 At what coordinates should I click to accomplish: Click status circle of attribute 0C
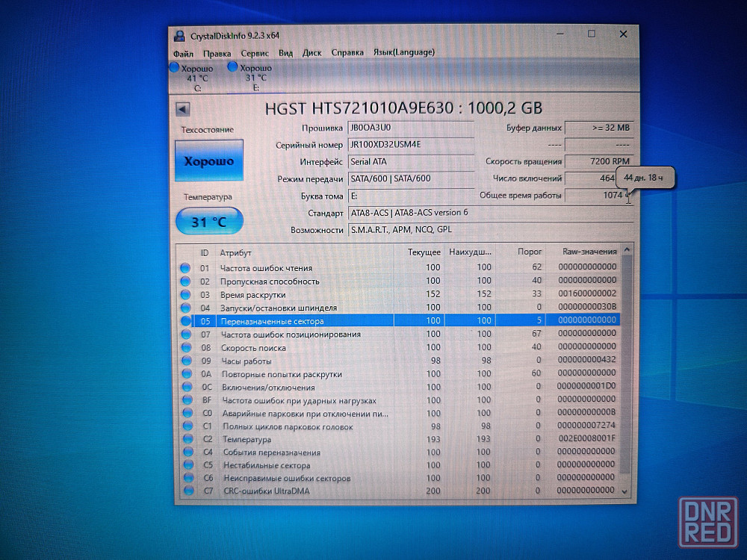point(187,387)
